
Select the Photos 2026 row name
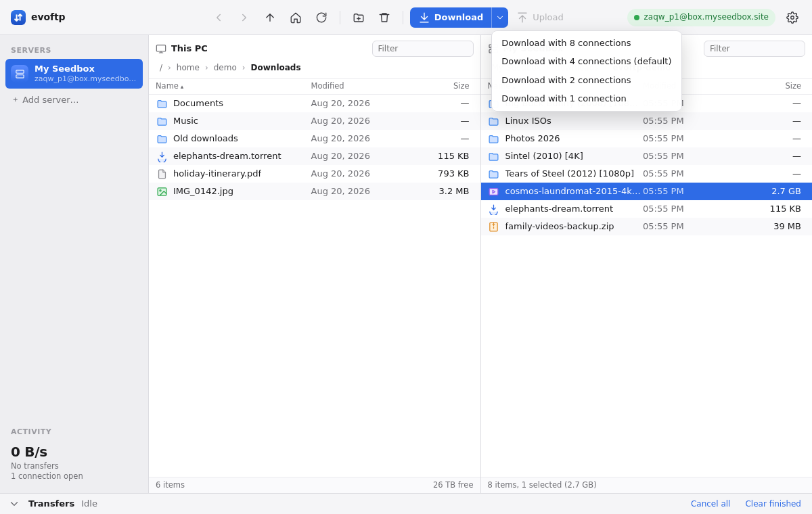(x=533, y=139)
